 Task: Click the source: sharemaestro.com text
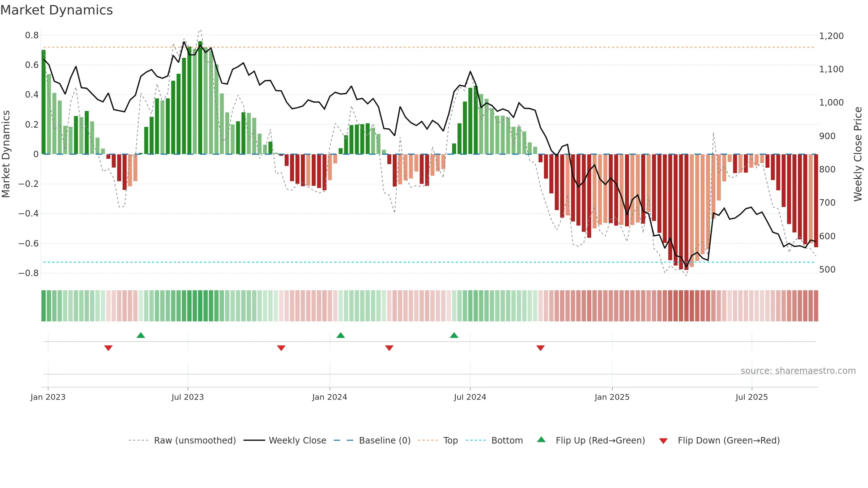pyautogui.click(x=798, y=371)
